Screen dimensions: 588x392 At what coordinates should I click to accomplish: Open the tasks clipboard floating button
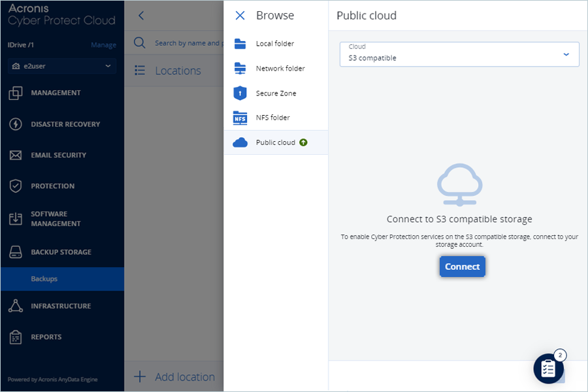point(549,368)
